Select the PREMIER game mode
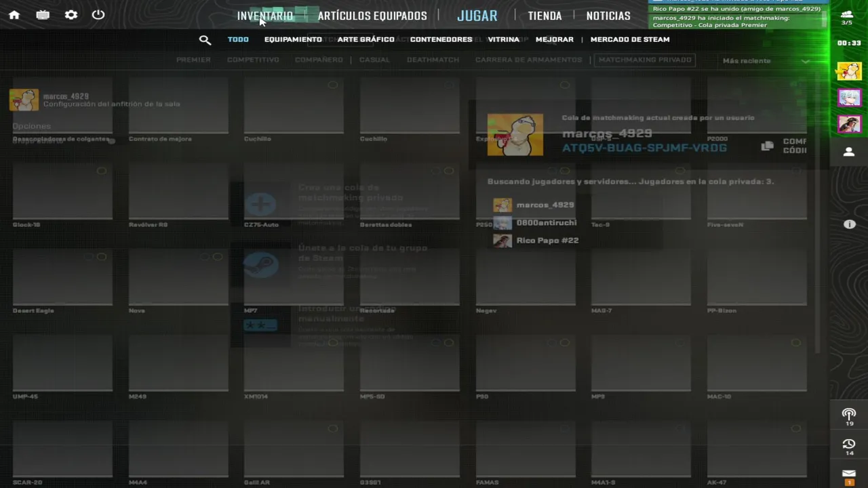The image size is (868, 488). click(x=193, y=60)
